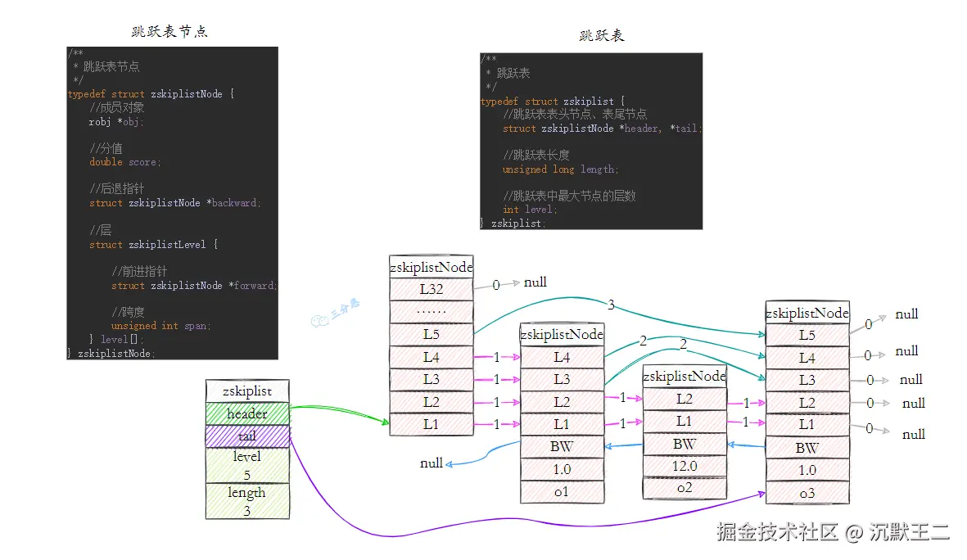967x560 pixels.
Task: Select the pink L2 color swatch cell of o2
Action: [x=685, y=400]
